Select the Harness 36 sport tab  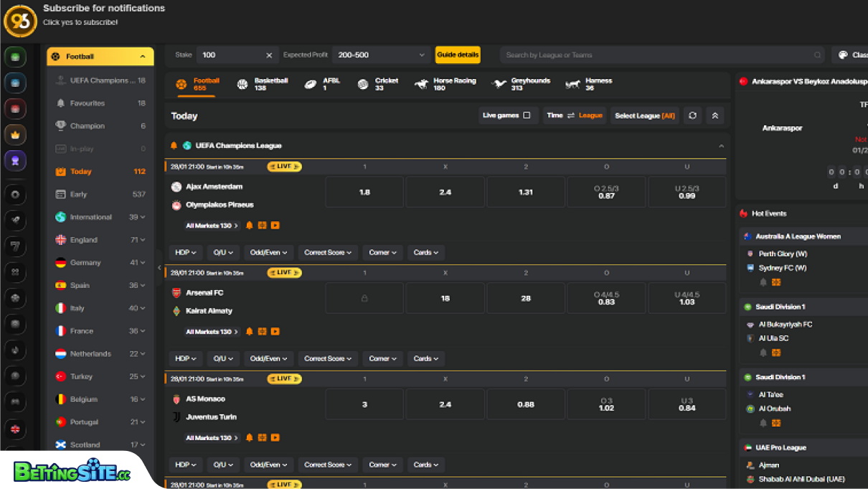point(590,85)
